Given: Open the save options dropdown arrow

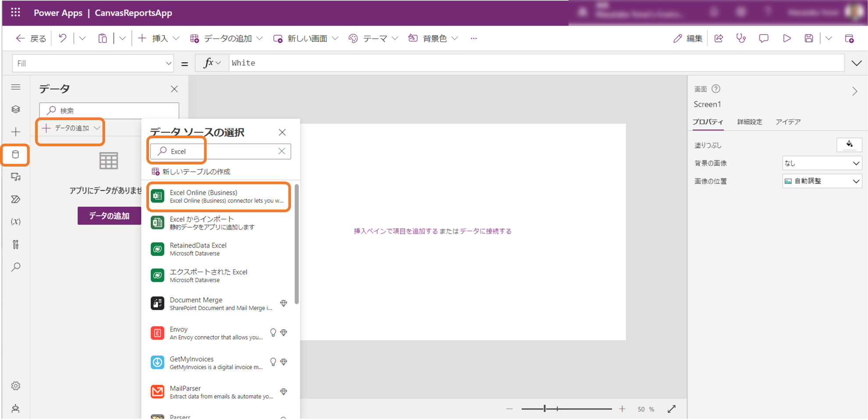Looking at the screenshot, I should (829, 39).
